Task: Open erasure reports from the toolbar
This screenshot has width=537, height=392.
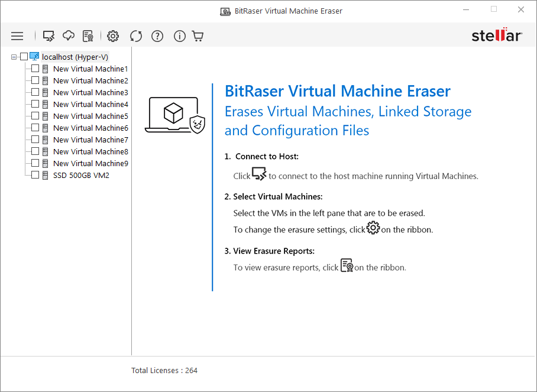Action: point(88,36)
